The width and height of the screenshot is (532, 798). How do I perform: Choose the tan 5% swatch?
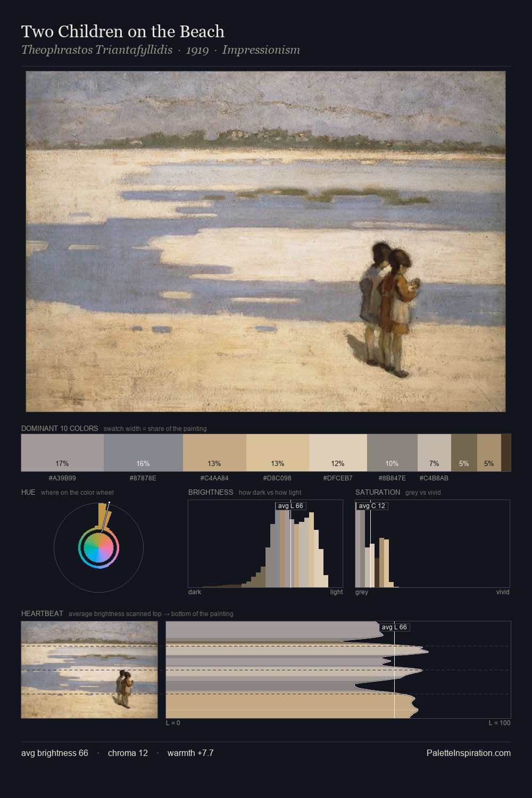pos(489,453)
